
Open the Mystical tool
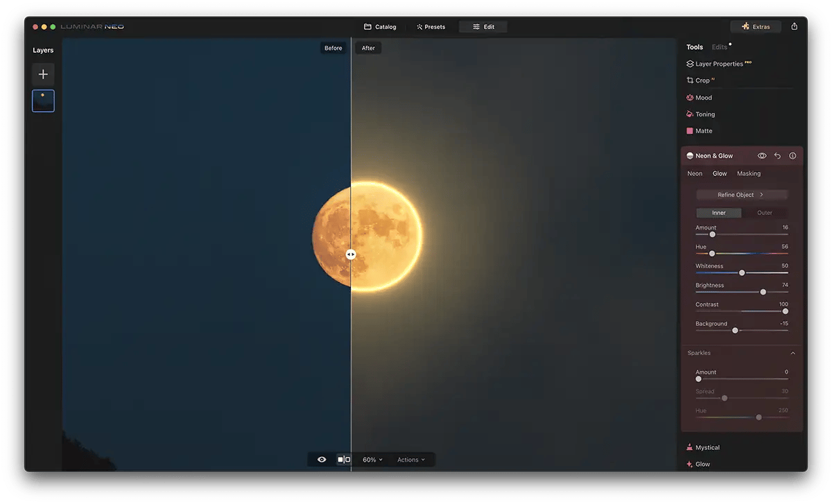702,448
